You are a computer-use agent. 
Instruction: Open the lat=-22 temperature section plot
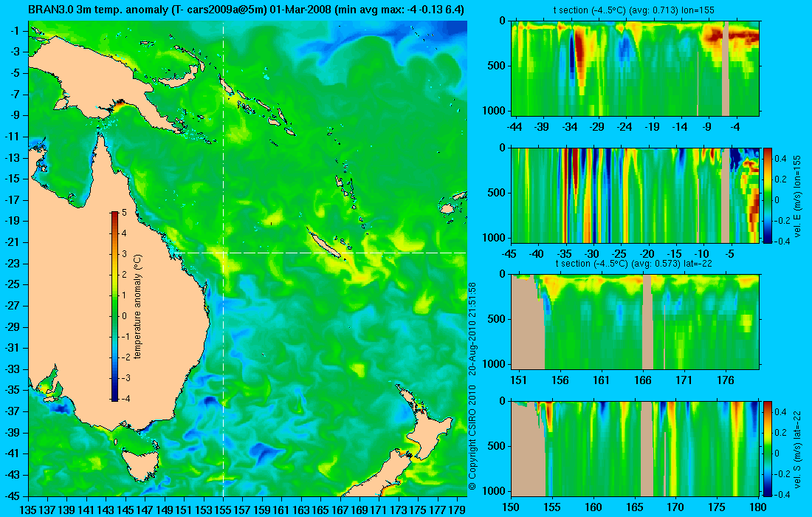point(636,322)
